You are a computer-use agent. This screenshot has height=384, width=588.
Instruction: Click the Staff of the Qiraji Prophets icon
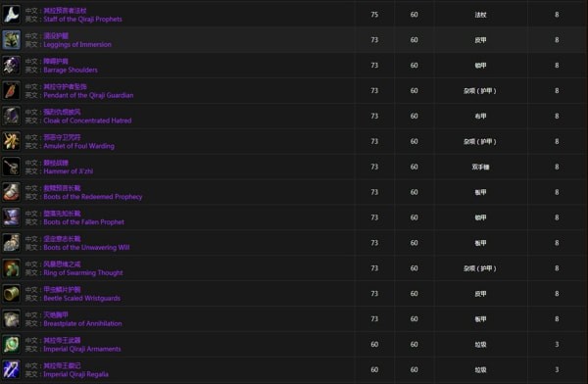11,15
